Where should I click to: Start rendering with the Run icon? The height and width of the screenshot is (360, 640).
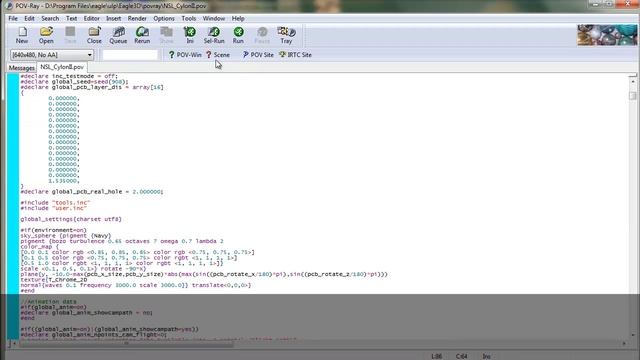(x=238, y=35)
